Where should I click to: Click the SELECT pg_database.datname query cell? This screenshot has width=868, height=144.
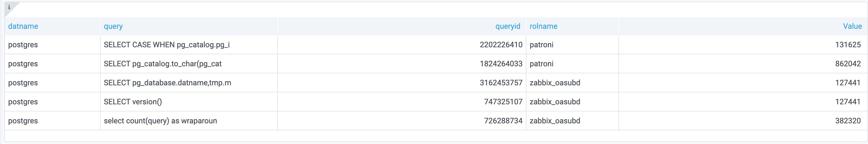(x=168, y=83)
